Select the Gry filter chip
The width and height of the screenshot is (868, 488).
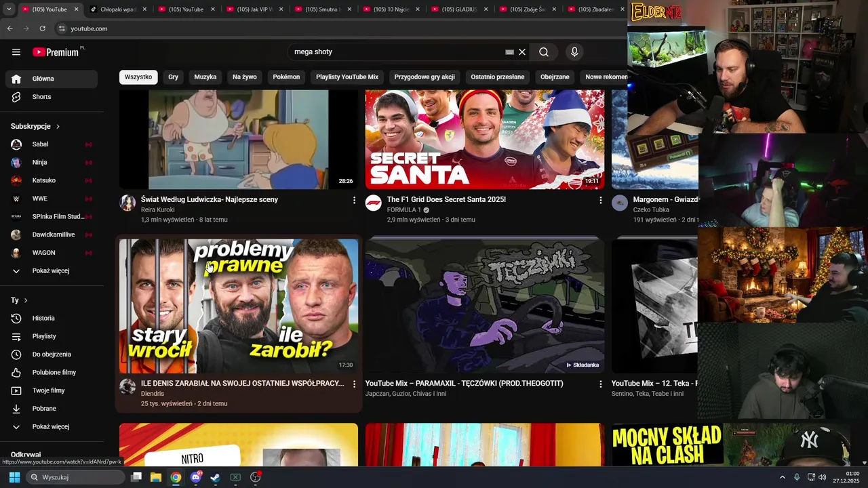click(173, 77)
